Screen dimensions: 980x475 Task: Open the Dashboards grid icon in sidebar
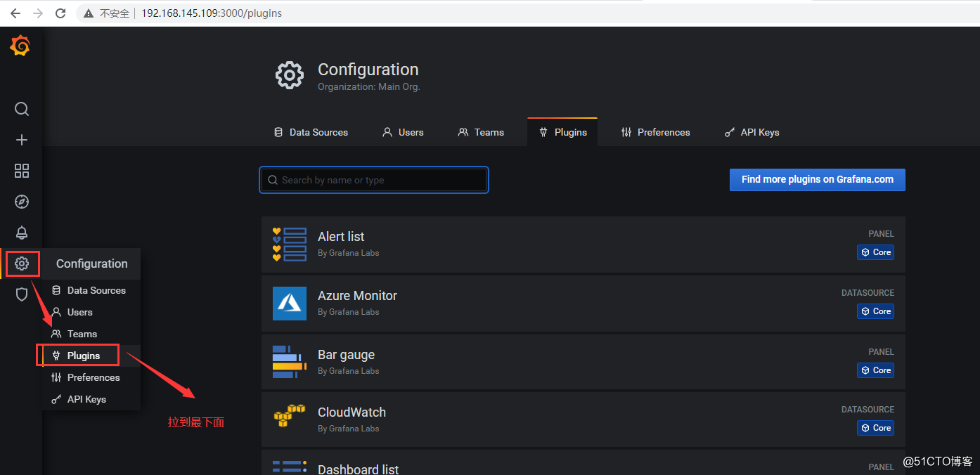22,171
